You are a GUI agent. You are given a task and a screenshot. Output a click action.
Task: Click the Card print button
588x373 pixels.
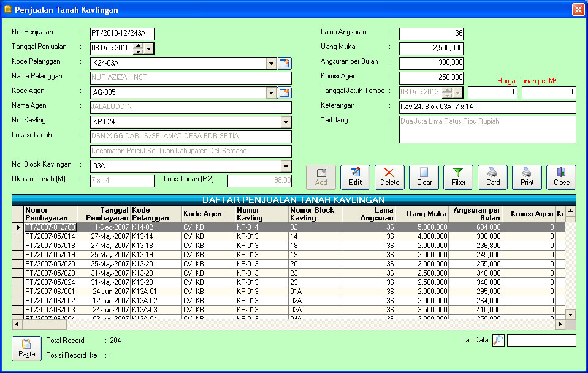[492, 177]
